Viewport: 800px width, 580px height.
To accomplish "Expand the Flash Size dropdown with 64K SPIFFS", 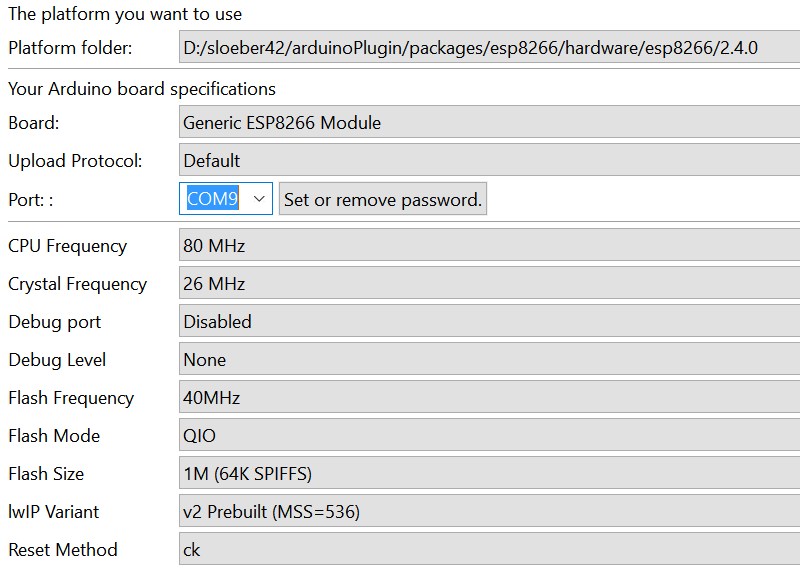I will tap(485, 473).
